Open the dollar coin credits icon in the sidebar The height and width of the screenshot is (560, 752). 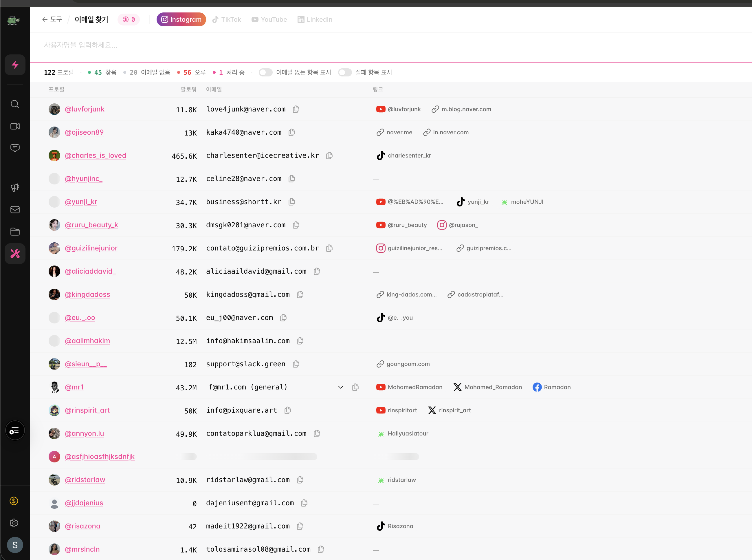point(14,501)
